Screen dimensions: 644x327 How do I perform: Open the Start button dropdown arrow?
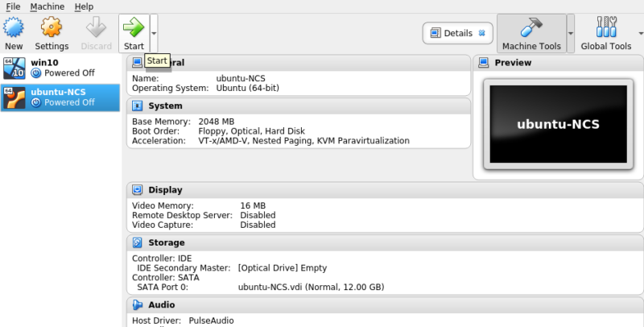click(x=154, y=33)
